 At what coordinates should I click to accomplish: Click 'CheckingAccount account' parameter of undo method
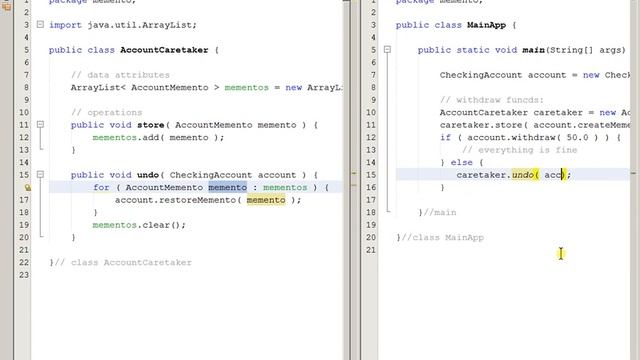click(x=233, y=175)
